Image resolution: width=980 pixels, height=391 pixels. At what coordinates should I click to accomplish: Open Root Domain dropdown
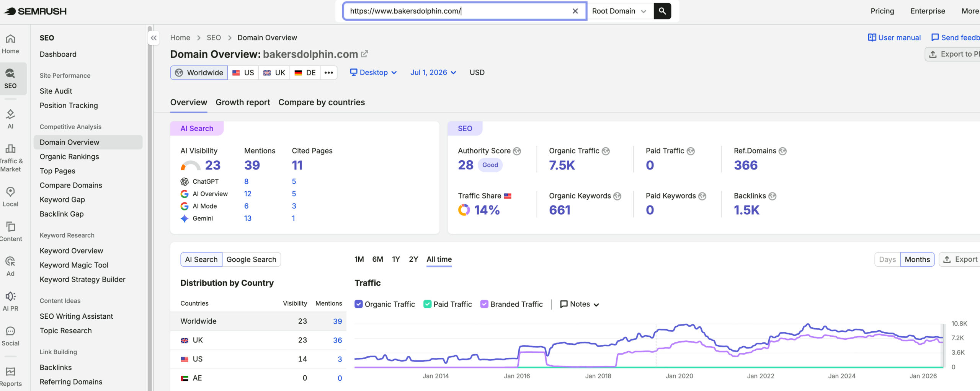point(619,11)
